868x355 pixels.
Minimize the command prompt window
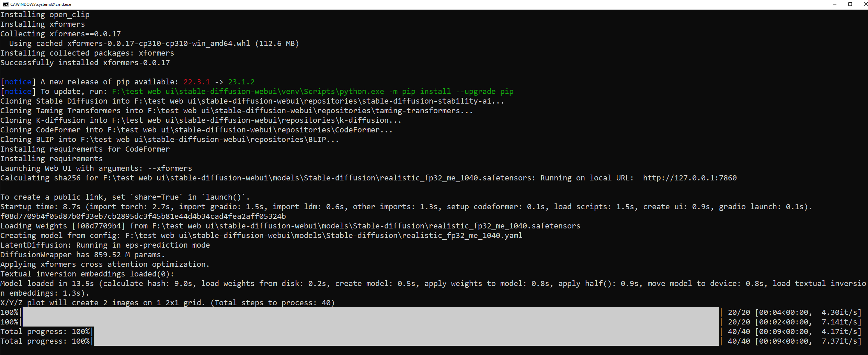point(834,4)
